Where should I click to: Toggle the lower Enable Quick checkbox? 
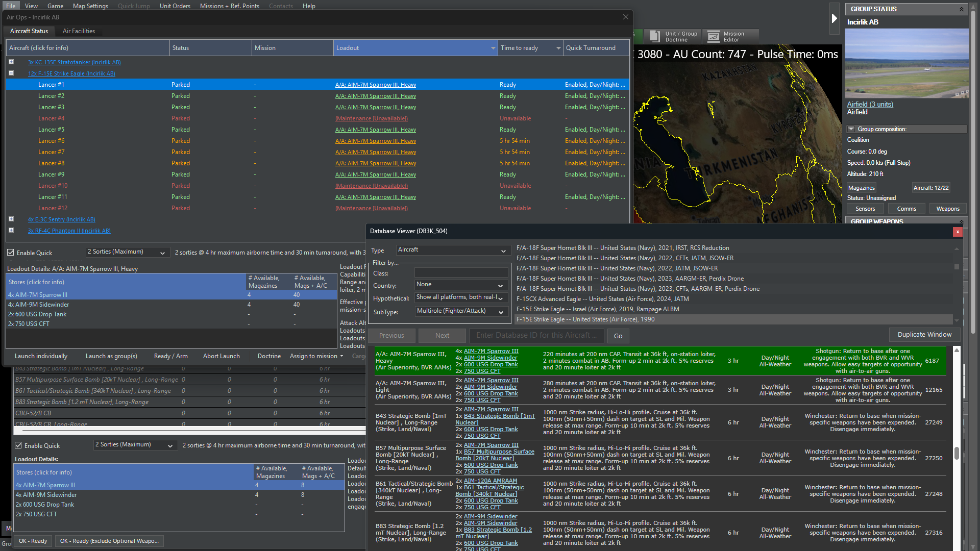click(18, 445)
